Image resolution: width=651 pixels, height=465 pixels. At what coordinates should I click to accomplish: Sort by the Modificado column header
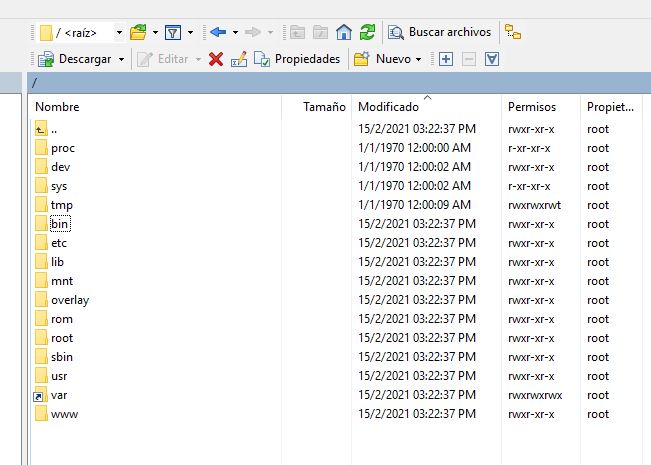[x=427, y=107]
